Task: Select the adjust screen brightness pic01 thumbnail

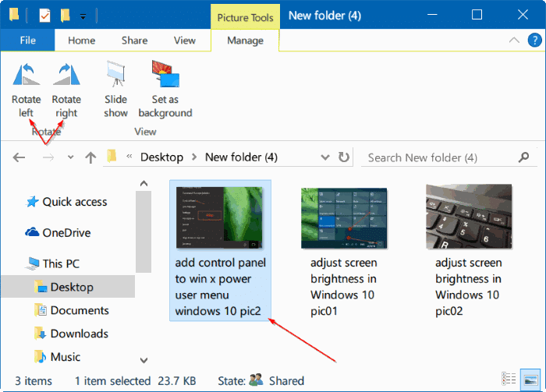Action: coord(344,218)
